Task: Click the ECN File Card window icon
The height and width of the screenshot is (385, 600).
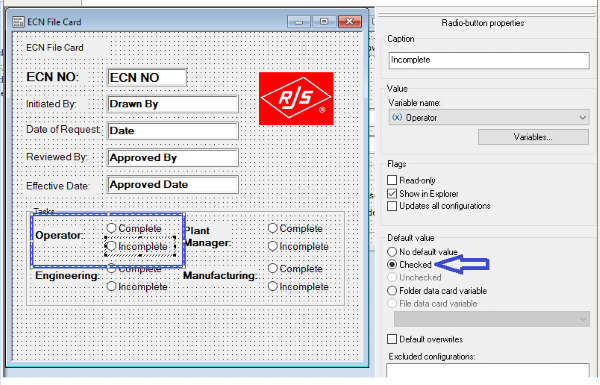Action: tap(18, 22)
